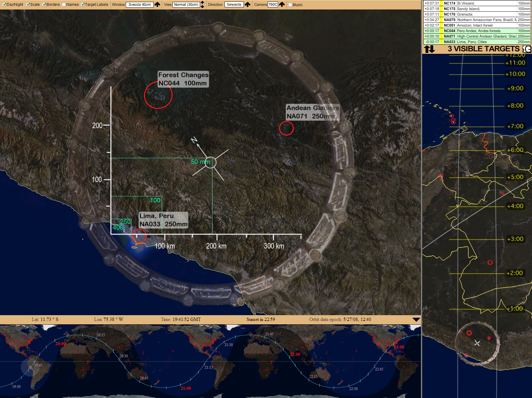
Task: Collapse the status bar with the black triangle
Action: [x=416, y=319]
